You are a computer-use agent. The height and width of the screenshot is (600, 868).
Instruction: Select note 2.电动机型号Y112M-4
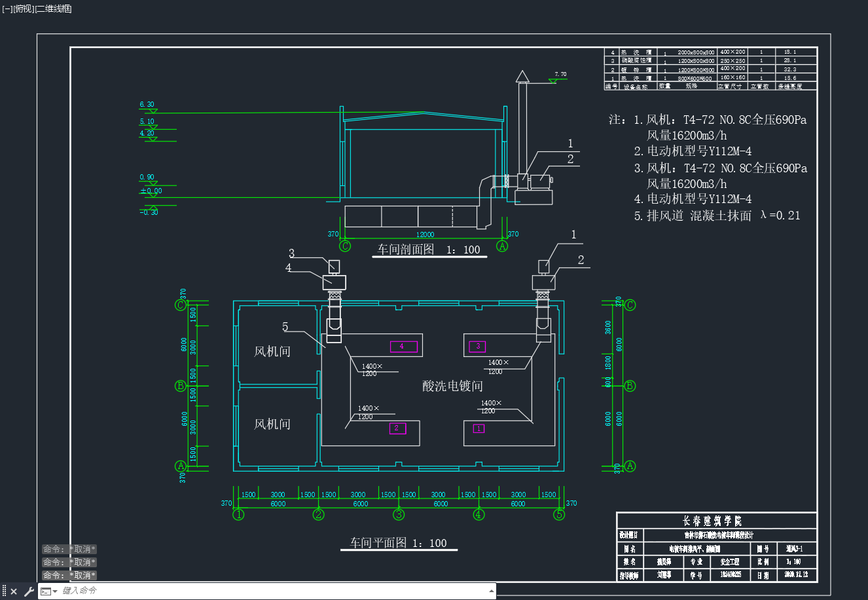pos(693,151)
